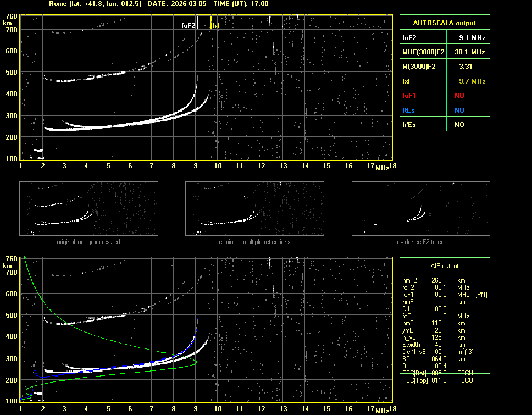Click the blue ftEs label
532x415 pixels.
pyautogui.click(x=408, y=110)
